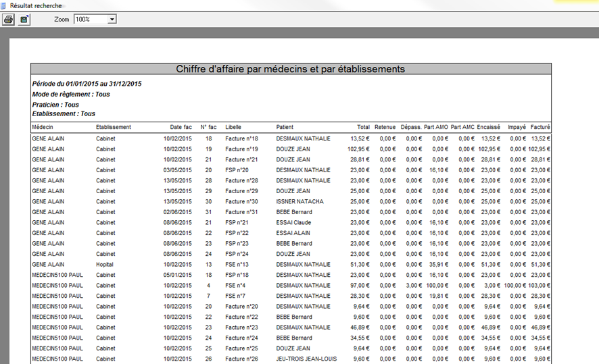The width and height of the screenshot is (599, 364).
Task: Click Mode de règlement : Tous
Action: (x=71, y=95)
